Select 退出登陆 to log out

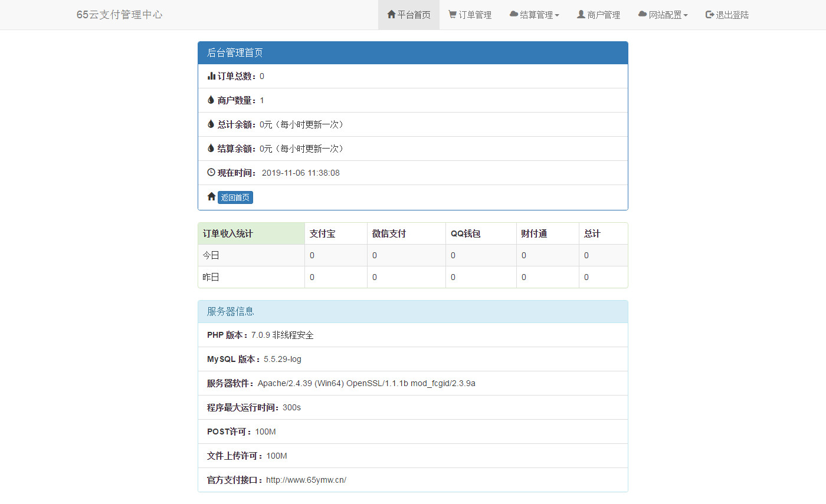tap(727, 15)
